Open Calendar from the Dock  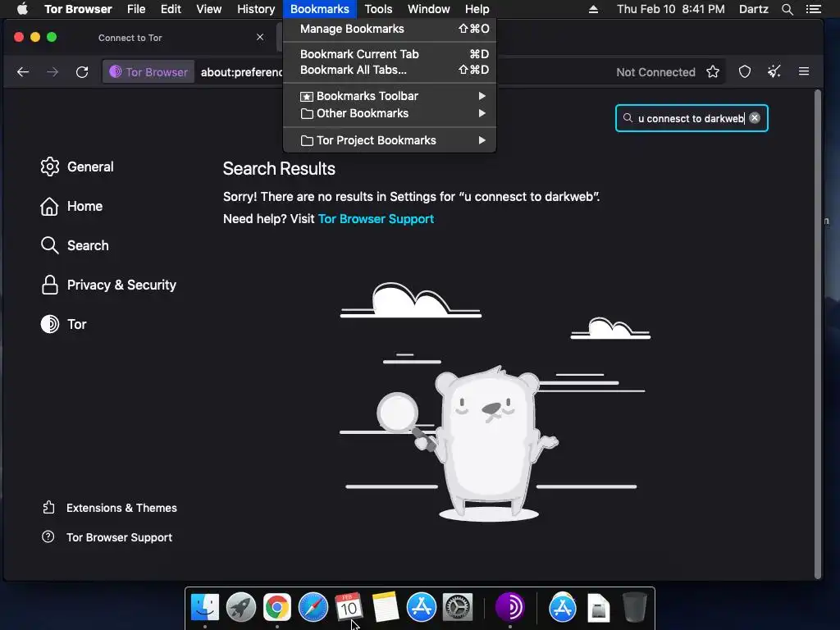point(349,608)
